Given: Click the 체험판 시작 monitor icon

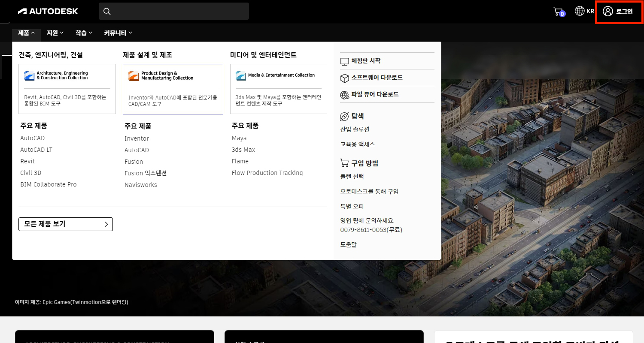Looking at the screenshot, I should click(x=345, y=61).
